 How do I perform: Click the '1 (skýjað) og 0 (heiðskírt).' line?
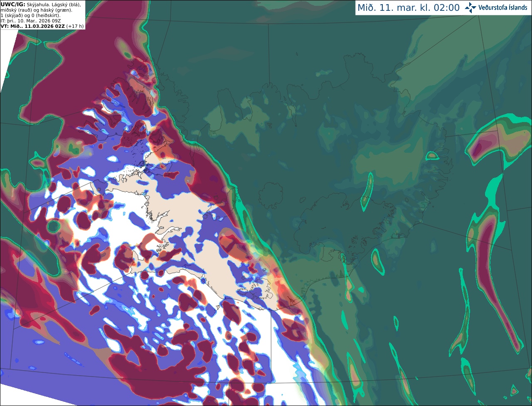coord(30,15)
